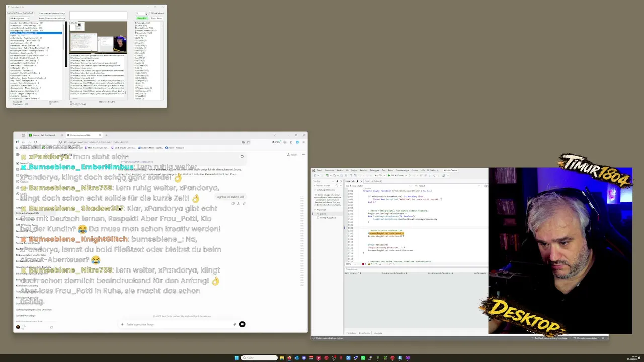
Task: Open the Datei menu in Visual Studio
Action: click(x=319, y=170)
